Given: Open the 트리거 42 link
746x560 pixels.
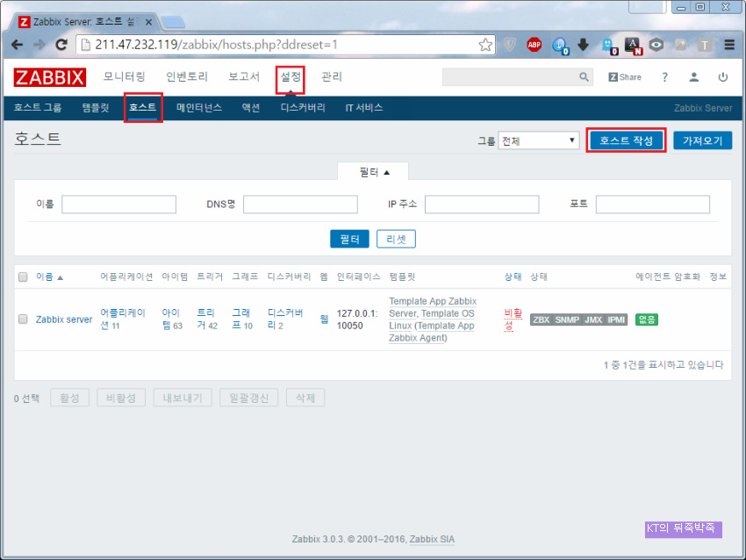Looking at the screenshot, I should coord(207,319).
